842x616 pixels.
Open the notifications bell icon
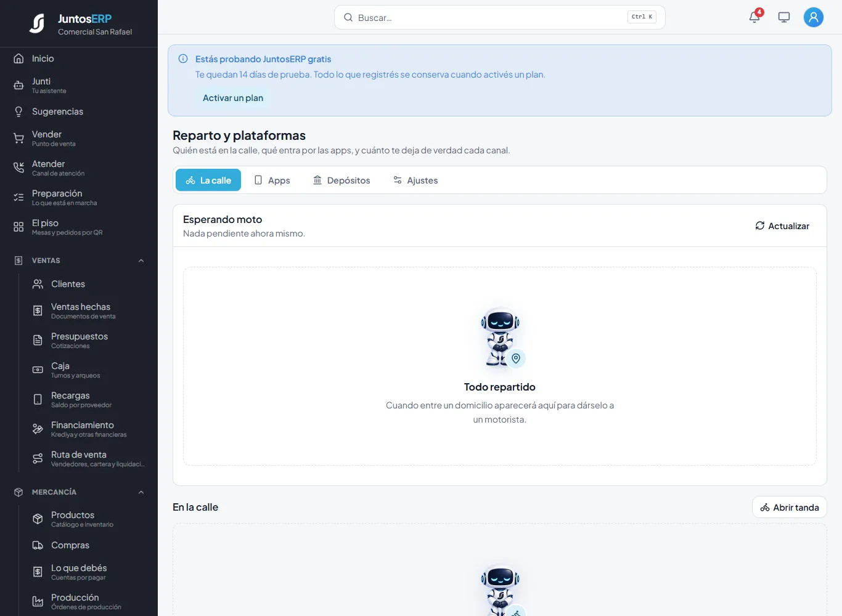click(754, 17)
